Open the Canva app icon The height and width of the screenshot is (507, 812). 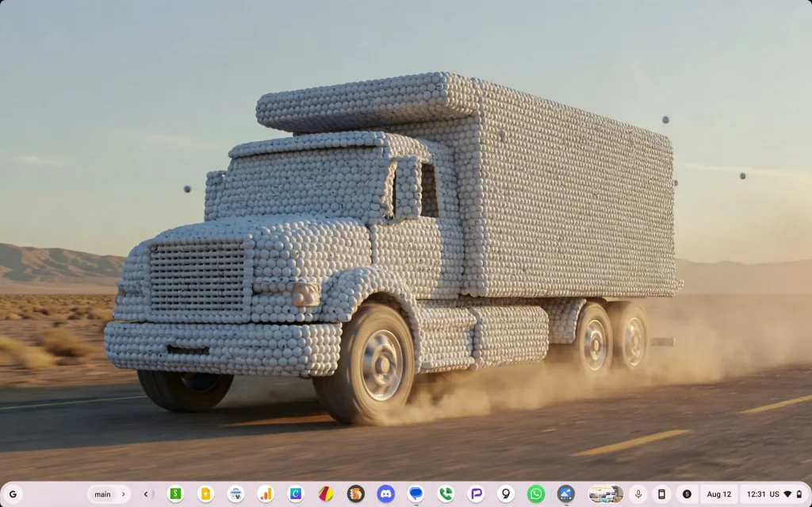(x=296, y=494)
